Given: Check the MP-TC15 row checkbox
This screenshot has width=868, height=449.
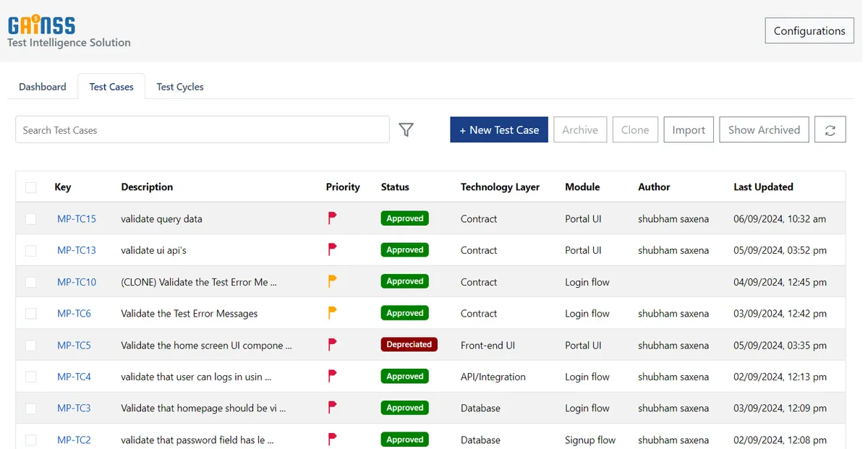Looking at the screenshot, I should (30, 219).
